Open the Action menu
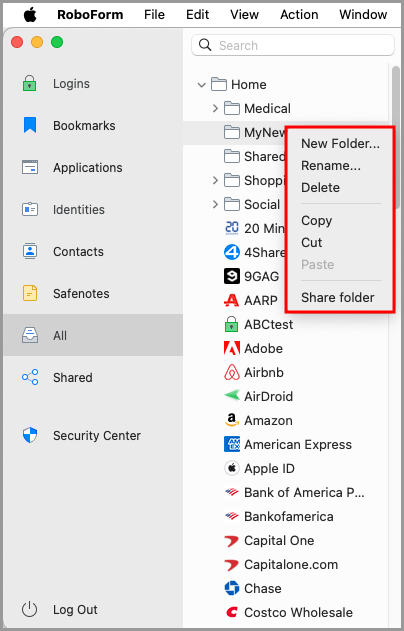404x631 pixels. tap(299, 14)
